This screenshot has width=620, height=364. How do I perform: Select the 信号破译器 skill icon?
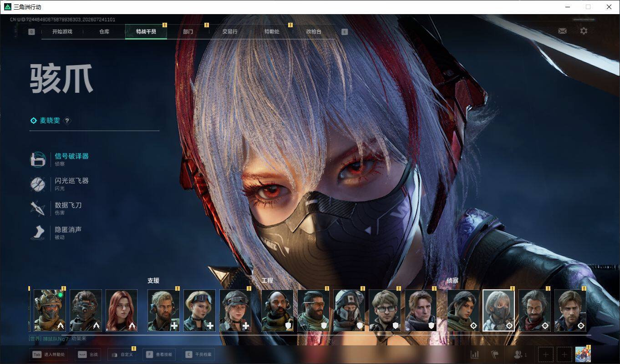(38, 159)
